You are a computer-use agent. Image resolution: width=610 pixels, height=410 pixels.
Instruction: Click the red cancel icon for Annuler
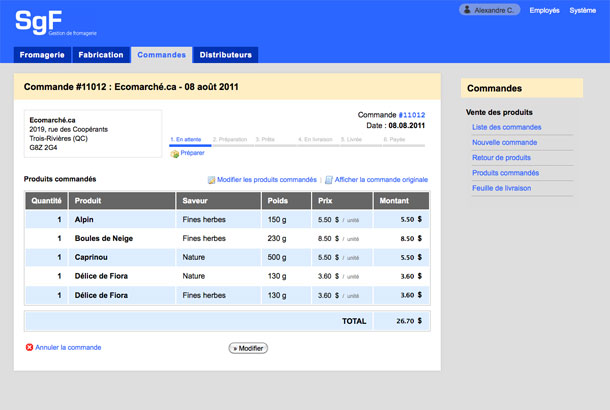click(x=29, y=347)
